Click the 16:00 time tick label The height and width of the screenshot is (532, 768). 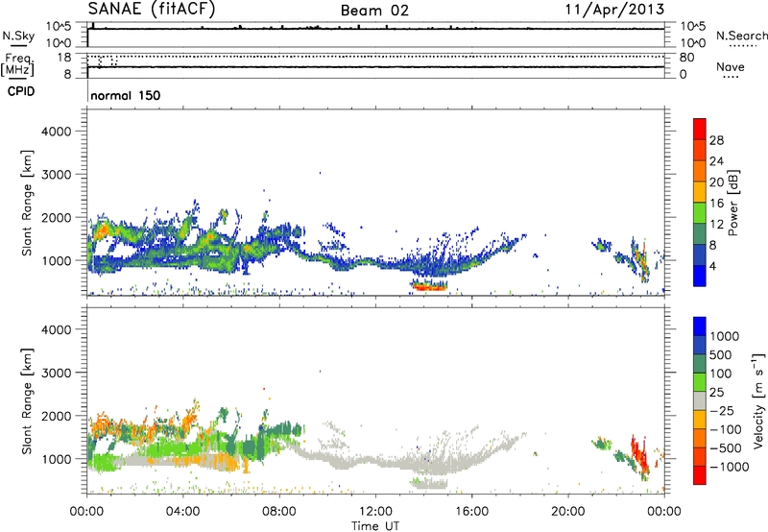[471, 512]
